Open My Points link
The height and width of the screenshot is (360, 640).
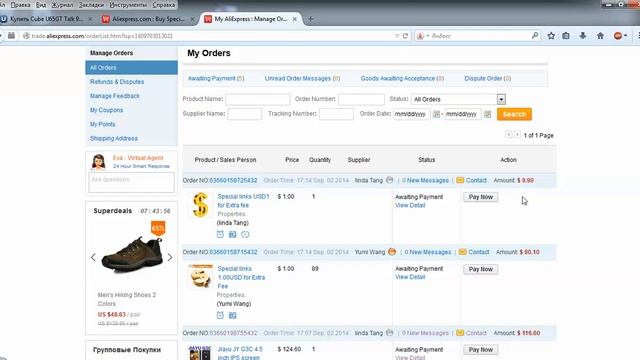coord(102,124)
